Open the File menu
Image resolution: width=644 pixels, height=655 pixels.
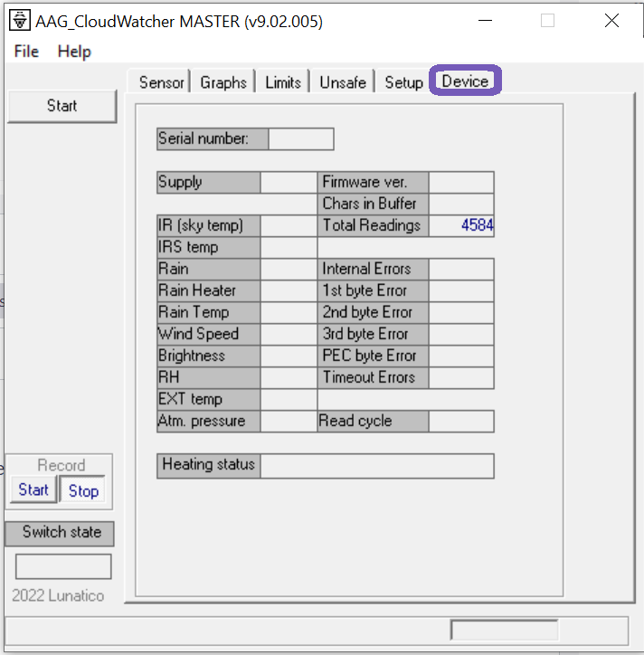(x=26, y=52)
